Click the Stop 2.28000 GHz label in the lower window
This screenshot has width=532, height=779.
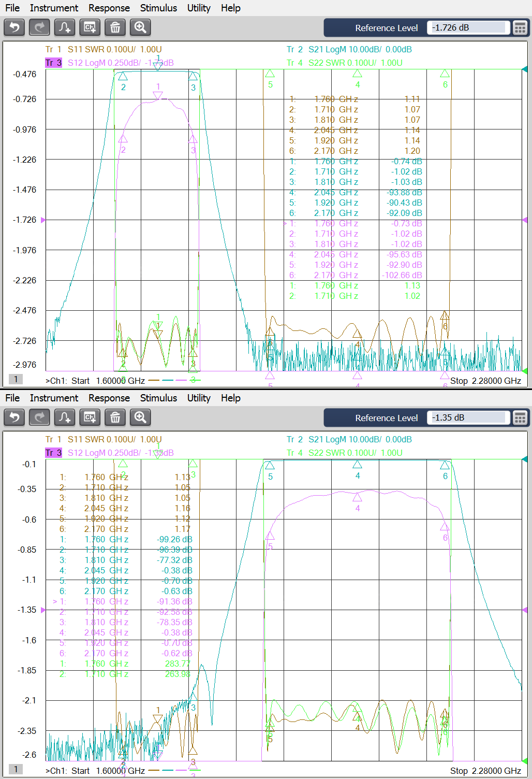point(485,771)
